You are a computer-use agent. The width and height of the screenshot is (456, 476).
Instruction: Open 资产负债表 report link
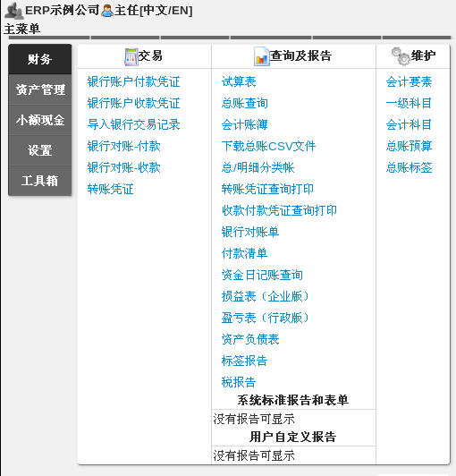point(250,339)
